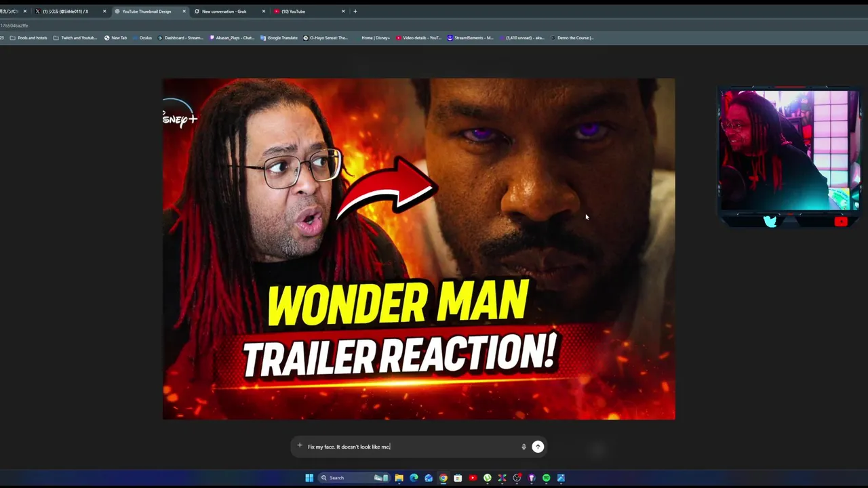Open uTorrent from the taskbar
The width and height of the screenshot is (868, 488).
[488, 478]
